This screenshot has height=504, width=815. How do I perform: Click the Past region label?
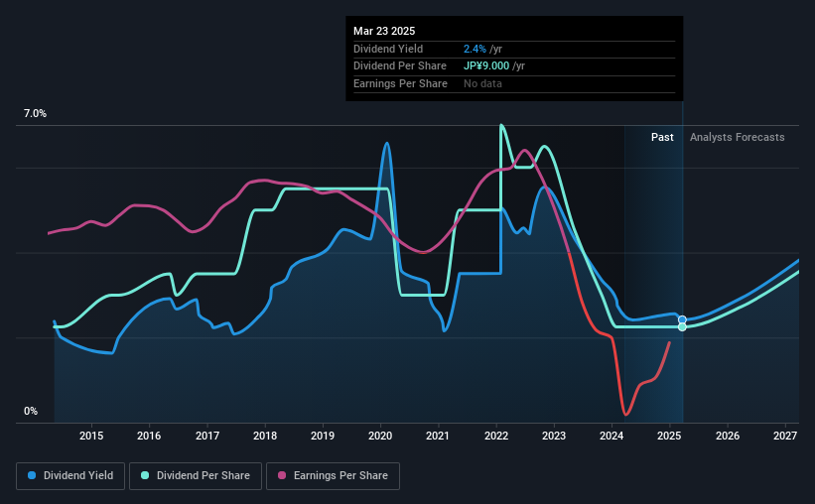click(x=662, y=137)
